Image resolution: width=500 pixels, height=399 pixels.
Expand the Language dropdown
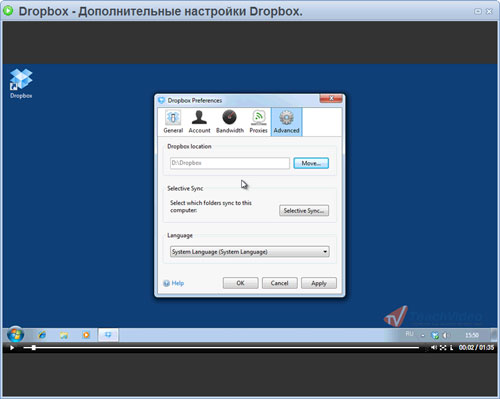pyautogui.click(x=250, y=252)
